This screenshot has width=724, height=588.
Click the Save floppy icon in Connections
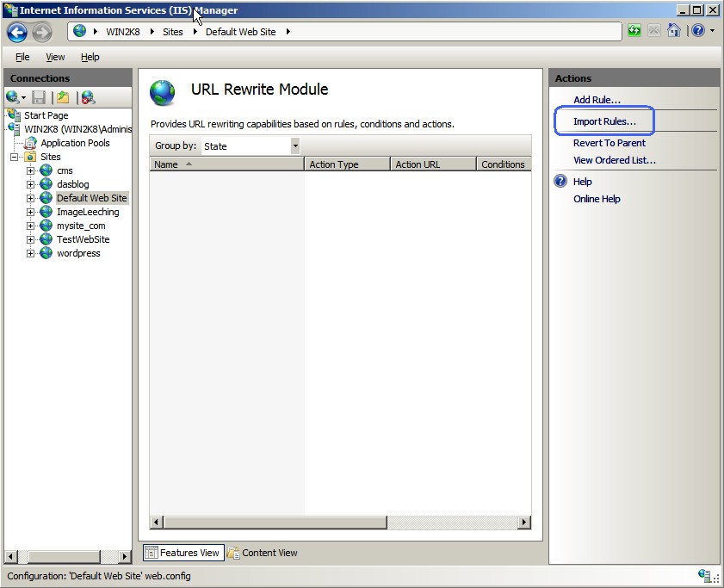tap(39, 97)
